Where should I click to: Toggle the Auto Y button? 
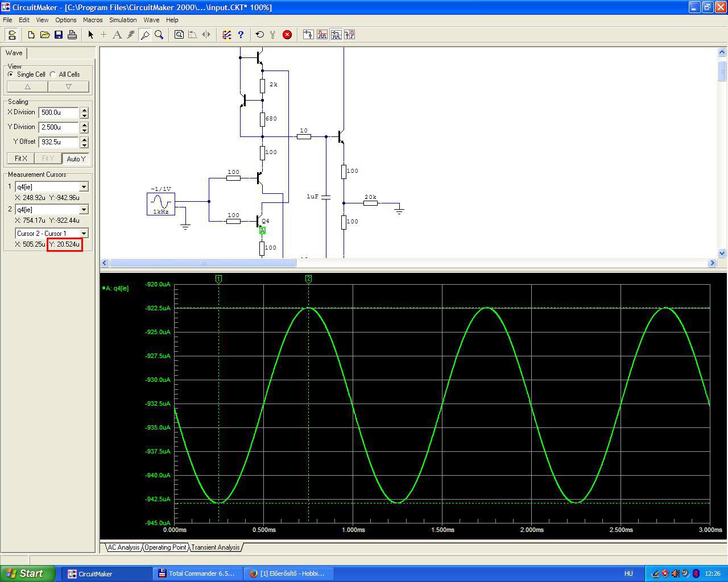point(76,159)
